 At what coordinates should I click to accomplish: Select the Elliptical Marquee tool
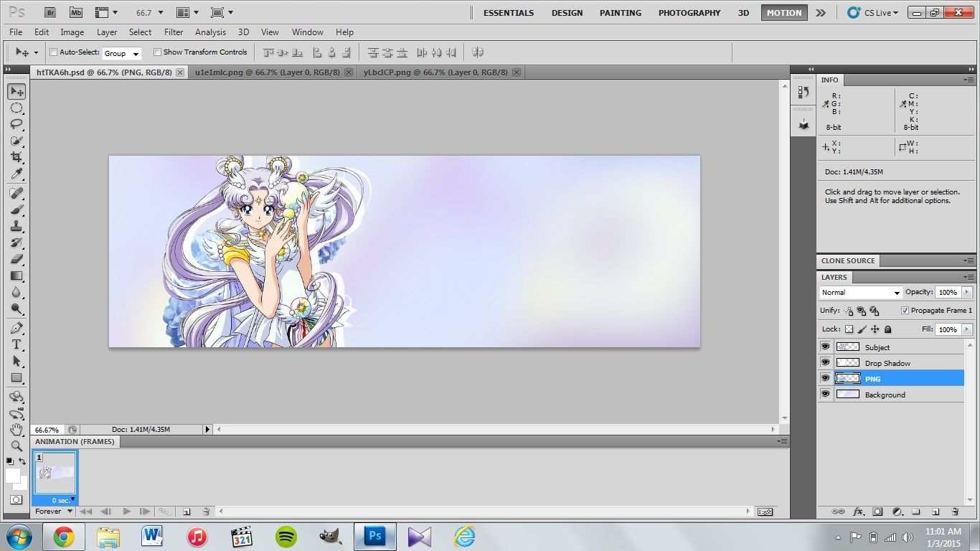click(x=17, y=108)
